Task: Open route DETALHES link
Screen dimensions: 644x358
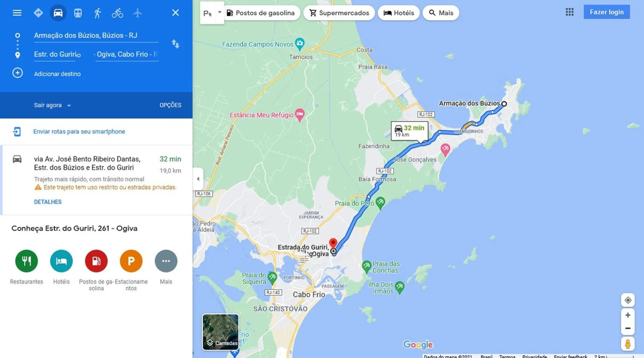Action: [48, 202]
